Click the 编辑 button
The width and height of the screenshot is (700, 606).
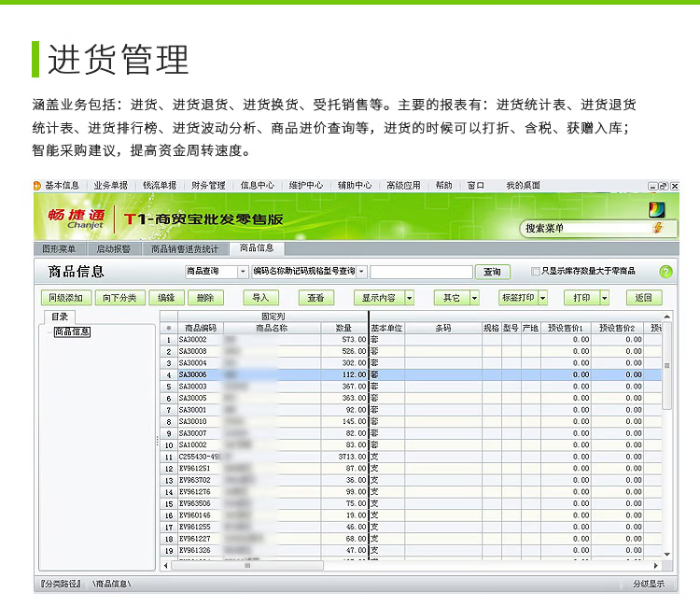point(166,298)
